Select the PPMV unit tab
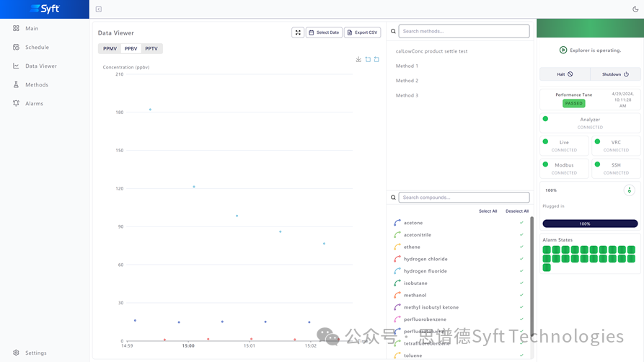Viewport: 644px width, 362px height. (x=110, y=48)
